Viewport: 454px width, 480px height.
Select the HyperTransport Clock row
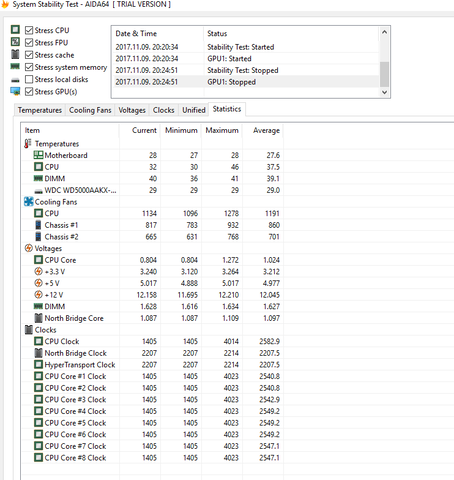click(152, 365)
